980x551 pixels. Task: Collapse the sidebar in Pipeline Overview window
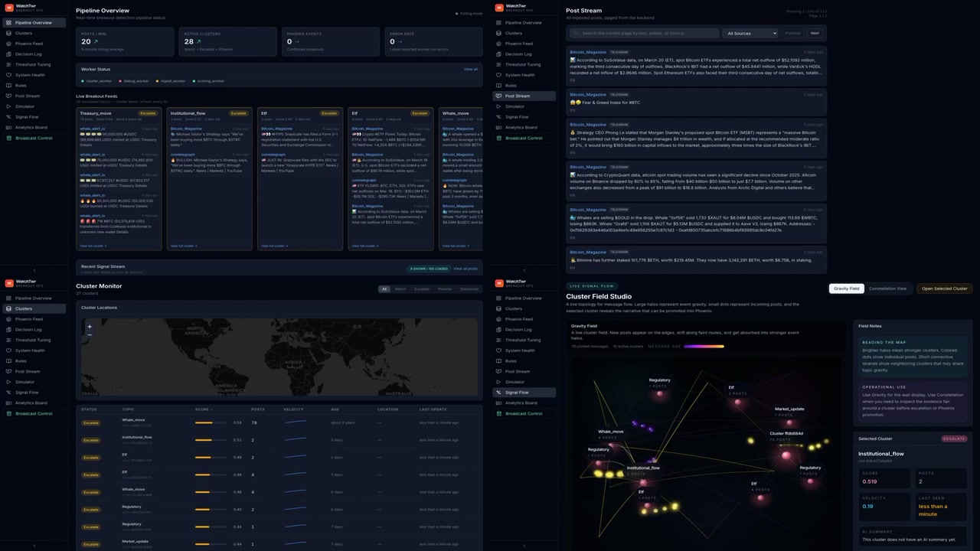coord(34,269)
